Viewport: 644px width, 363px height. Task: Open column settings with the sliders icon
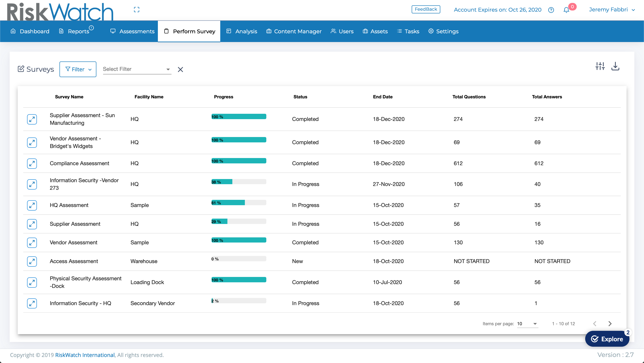[x=600, y=66]
